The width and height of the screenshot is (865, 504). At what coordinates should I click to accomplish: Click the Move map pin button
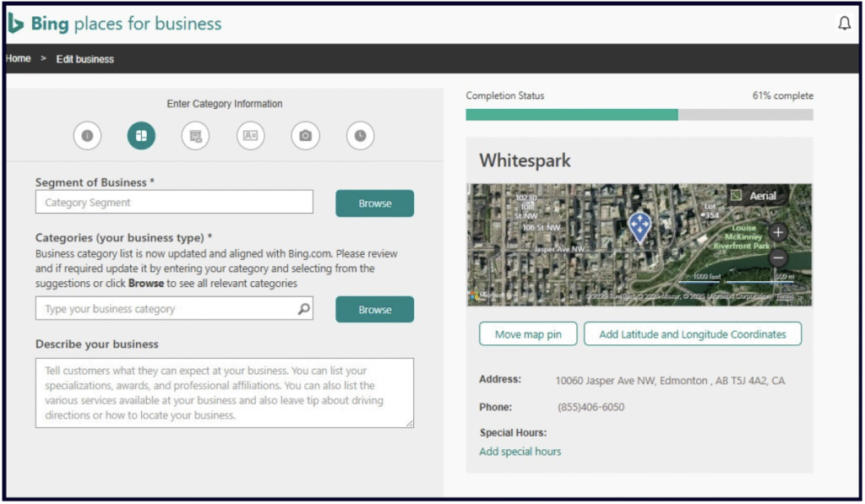[x=528, y=334]
